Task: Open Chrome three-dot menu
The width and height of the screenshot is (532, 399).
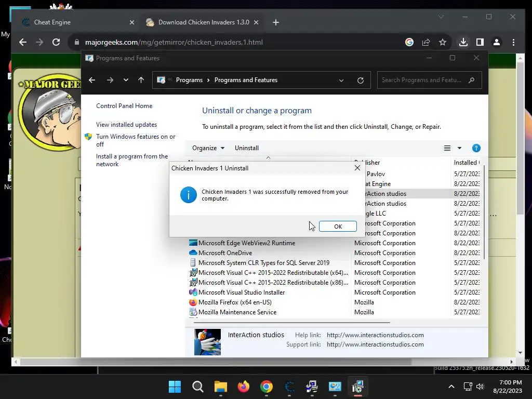Action: pyautogui.click(x=513, y=42)
